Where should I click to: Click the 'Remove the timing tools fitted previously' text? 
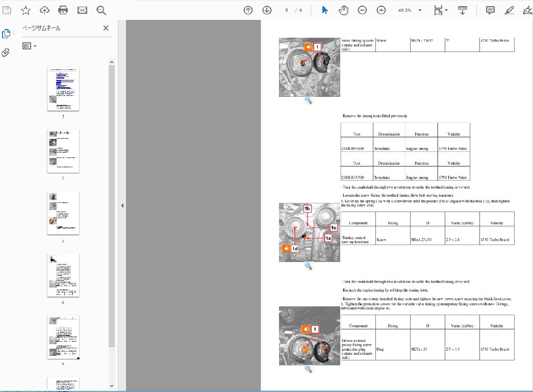coord(375,116)
